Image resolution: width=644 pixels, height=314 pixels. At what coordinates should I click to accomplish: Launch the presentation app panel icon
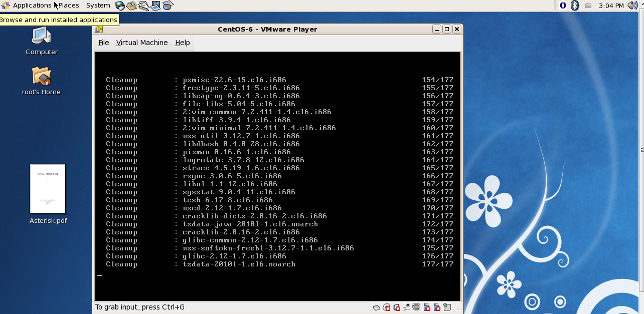[x=156, y=6]
